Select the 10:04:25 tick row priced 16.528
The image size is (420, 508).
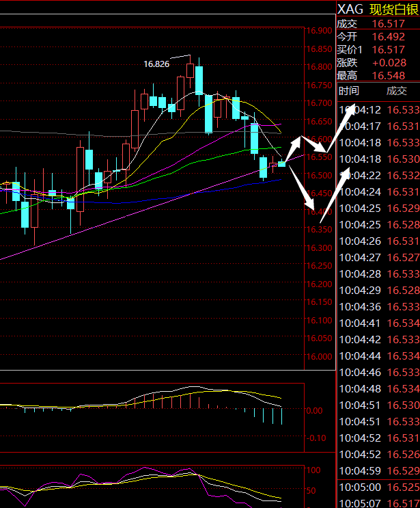point(378,224)
